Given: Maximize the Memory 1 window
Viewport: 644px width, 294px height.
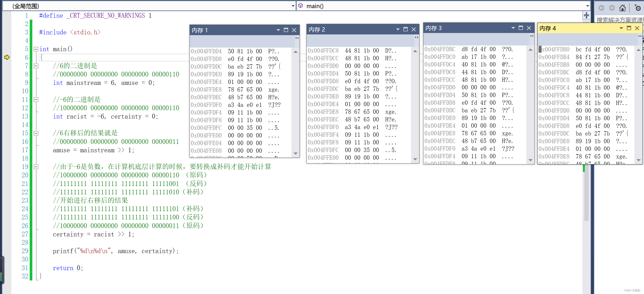Looking at the screenshot, I should (x=286, y=30).
